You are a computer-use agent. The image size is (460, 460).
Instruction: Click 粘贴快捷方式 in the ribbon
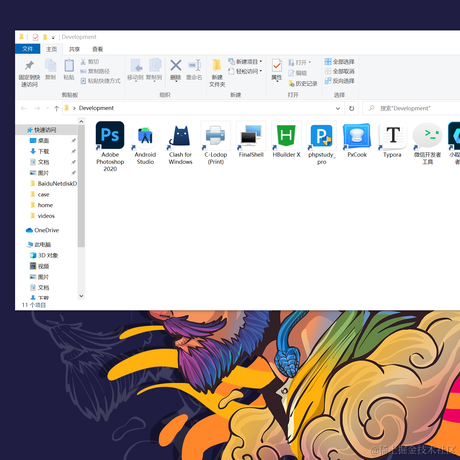click(100, 81)
